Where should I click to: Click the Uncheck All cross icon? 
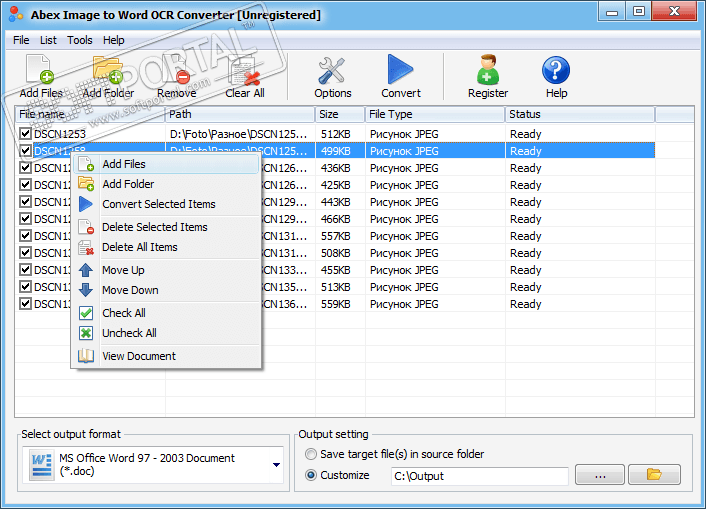pyautogui.click(x=86, y=333)
